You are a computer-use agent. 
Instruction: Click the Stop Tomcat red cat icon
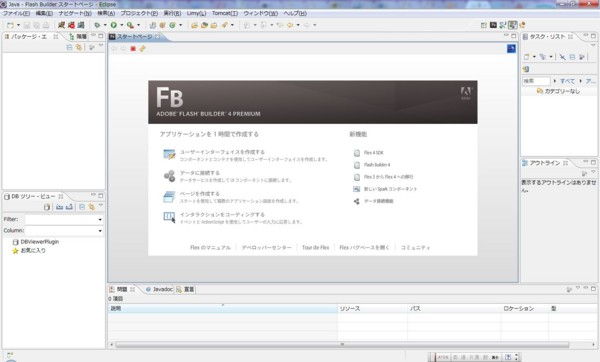(71, 25)
